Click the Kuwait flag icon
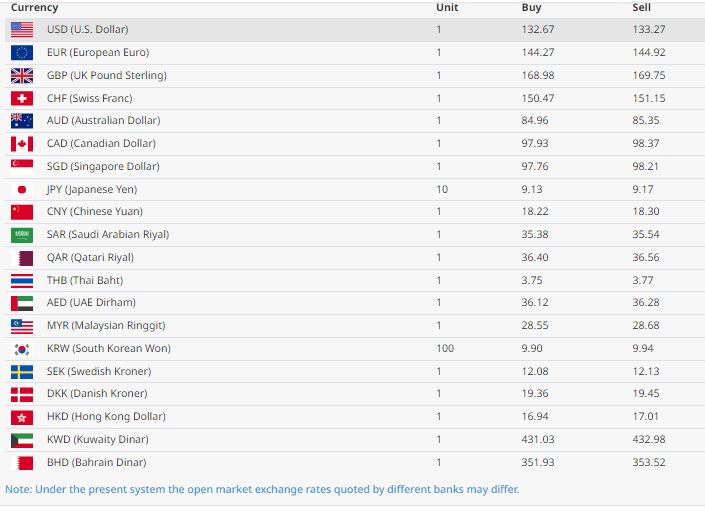The height and width of the screenshot is (511, 705). 22,440
